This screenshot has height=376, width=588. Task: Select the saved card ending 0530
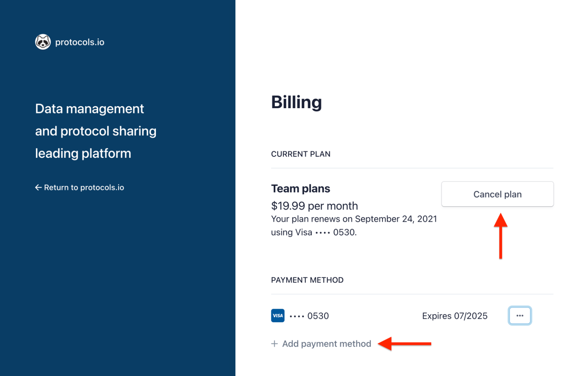click(x=309, y=316)
